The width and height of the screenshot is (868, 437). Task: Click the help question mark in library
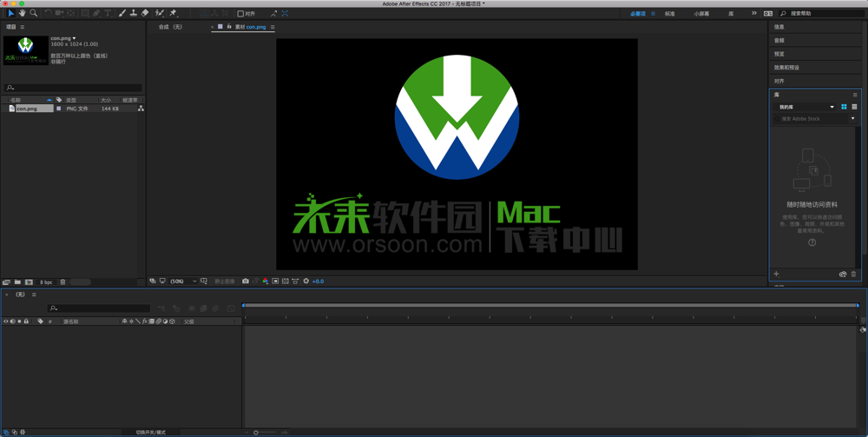(812, 242)
